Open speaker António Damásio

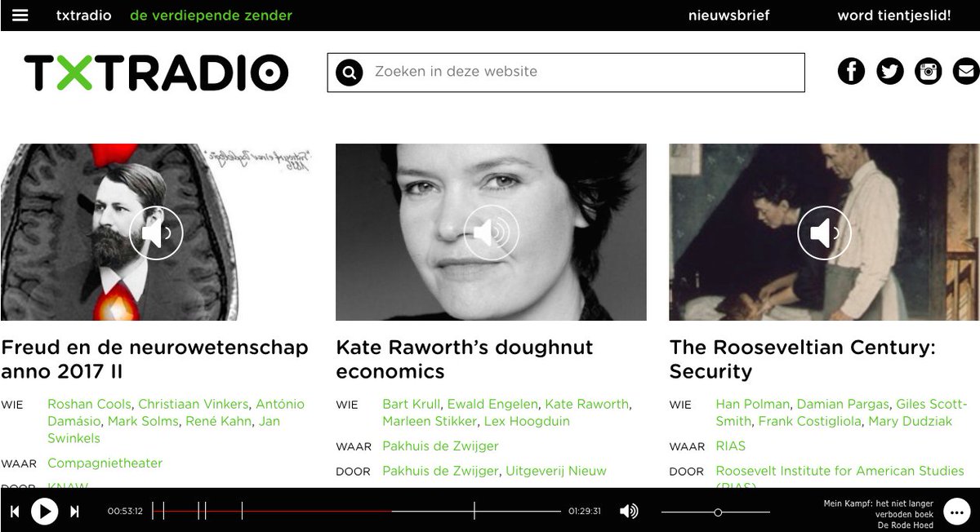click(x=176, y=413)
